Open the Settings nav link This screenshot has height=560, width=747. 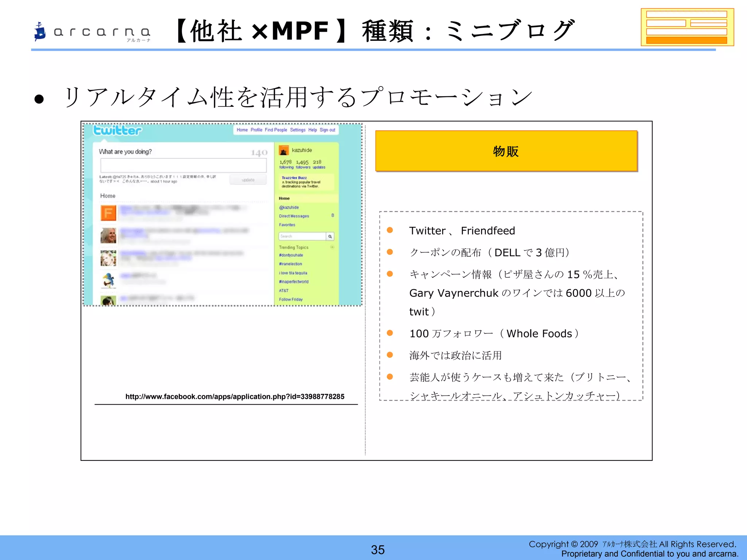(x=298, y=130)
